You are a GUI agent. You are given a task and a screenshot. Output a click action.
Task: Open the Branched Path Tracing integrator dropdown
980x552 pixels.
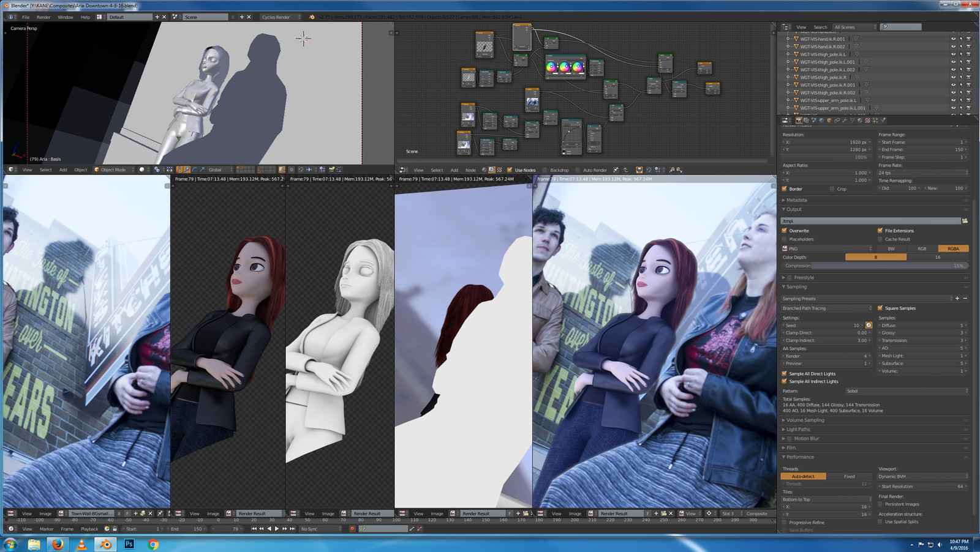(826, 308)
